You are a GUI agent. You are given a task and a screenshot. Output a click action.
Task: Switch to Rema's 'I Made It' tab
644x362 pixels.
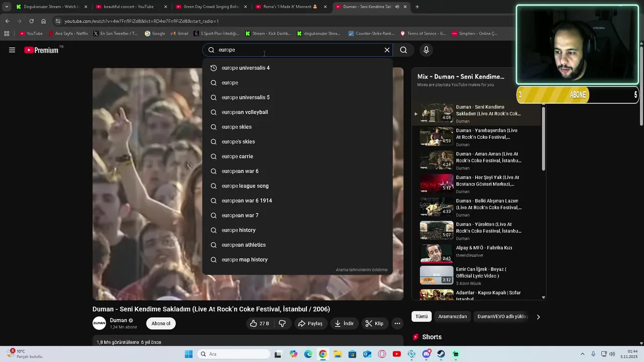[x=290, y=7]
